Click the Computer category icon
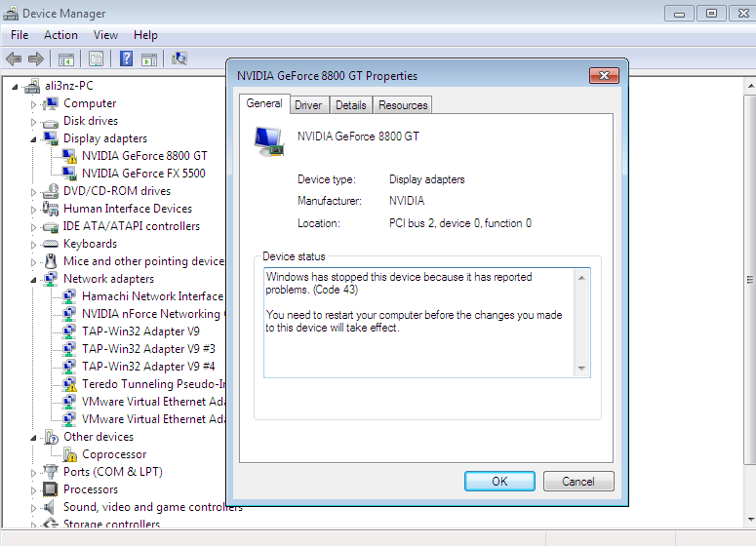 tap(50, 103)
